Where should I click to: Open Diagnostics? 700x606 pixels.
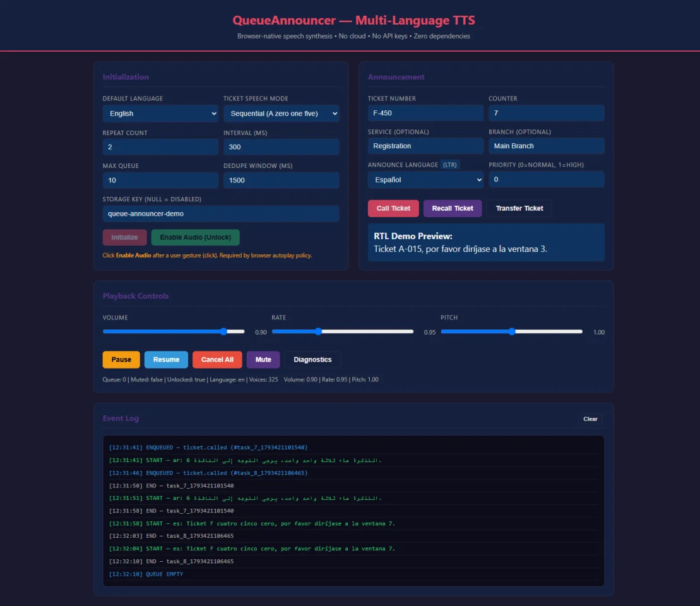tap(312, 359)
